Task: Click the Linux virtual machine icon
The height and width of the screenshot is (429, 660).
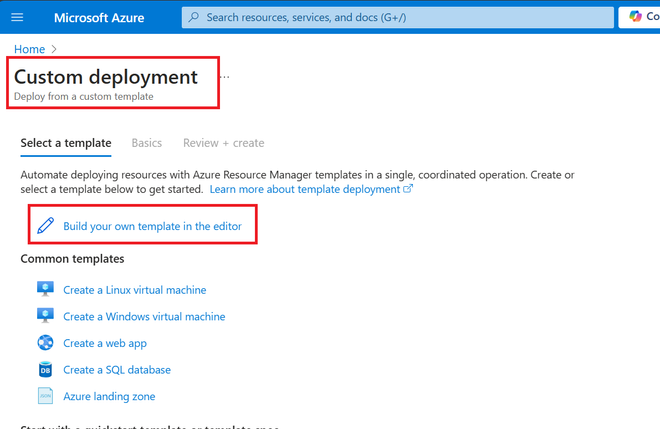Action: [x=45, y=289]
